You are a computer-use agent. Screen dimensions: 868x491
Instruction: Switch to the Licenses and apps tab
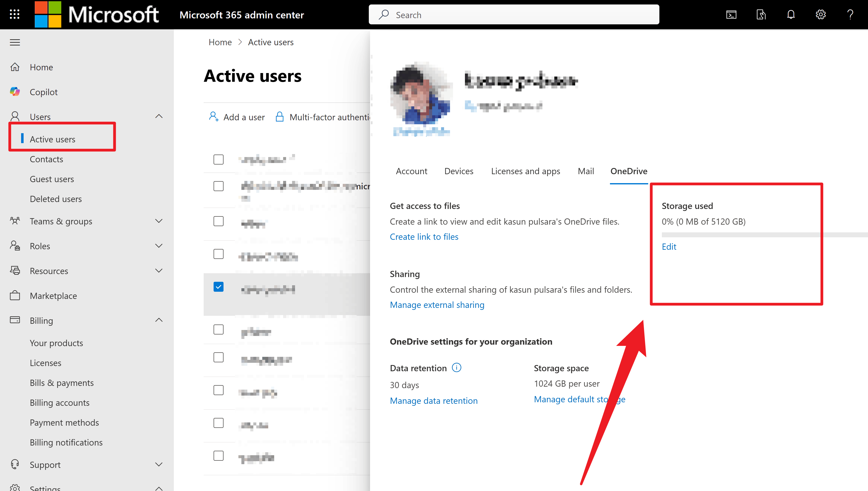pyautogui.click(x=526, y=171)
